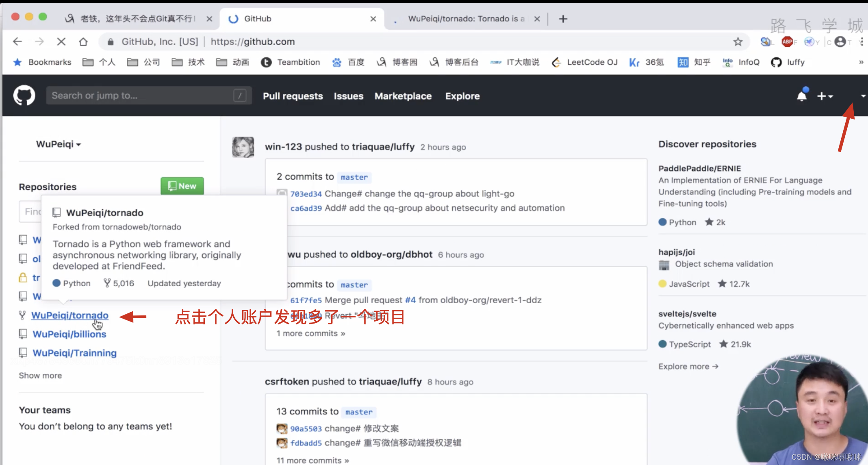868x465 pixels.
Task: Open a new browser tab
Action: click(x=563, y=19)
